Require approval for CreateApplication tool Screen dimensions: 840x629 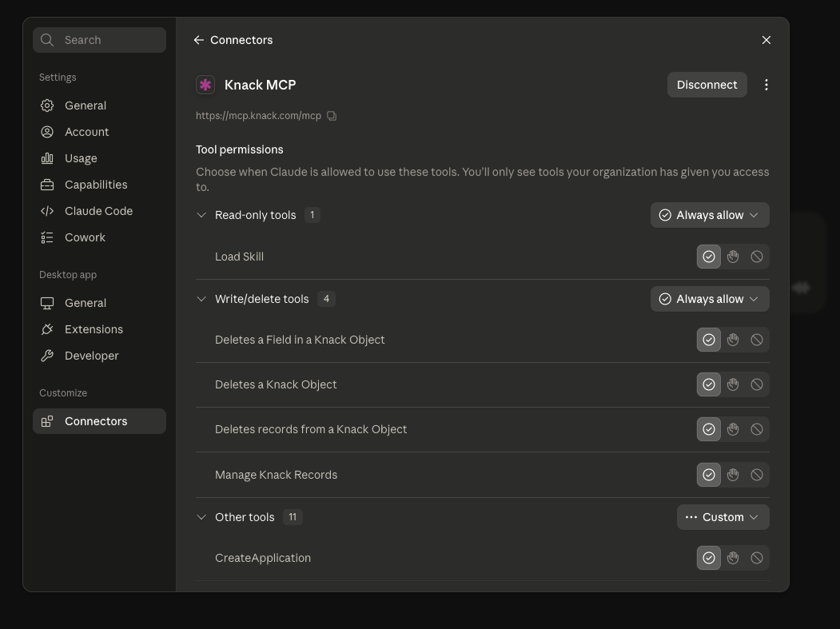[x=733, y=558]
